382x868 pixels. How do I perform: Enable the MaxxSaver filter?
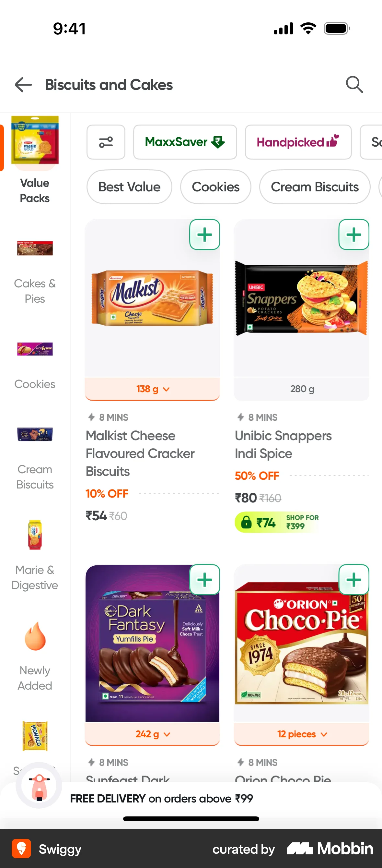point(185,142)
